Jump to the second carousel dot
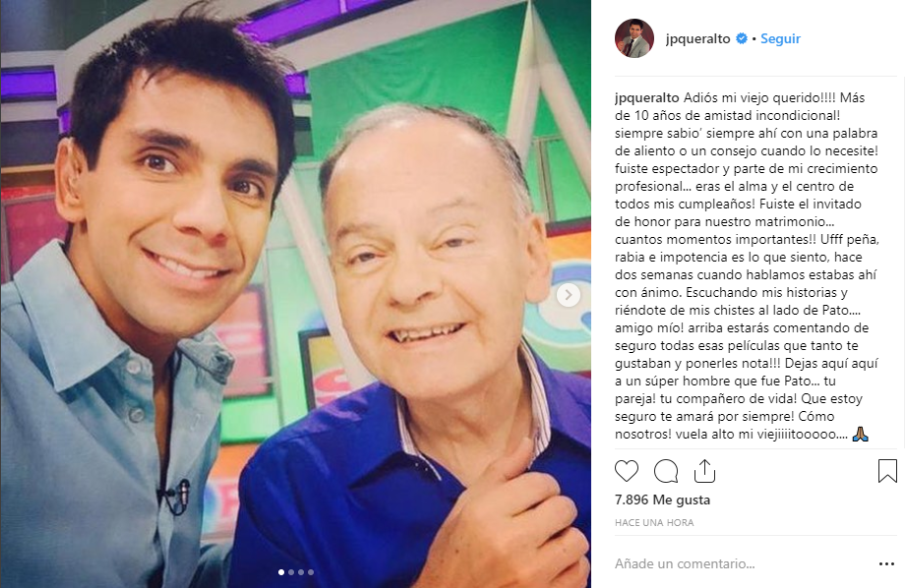905x588 pixels. [291, 572]
